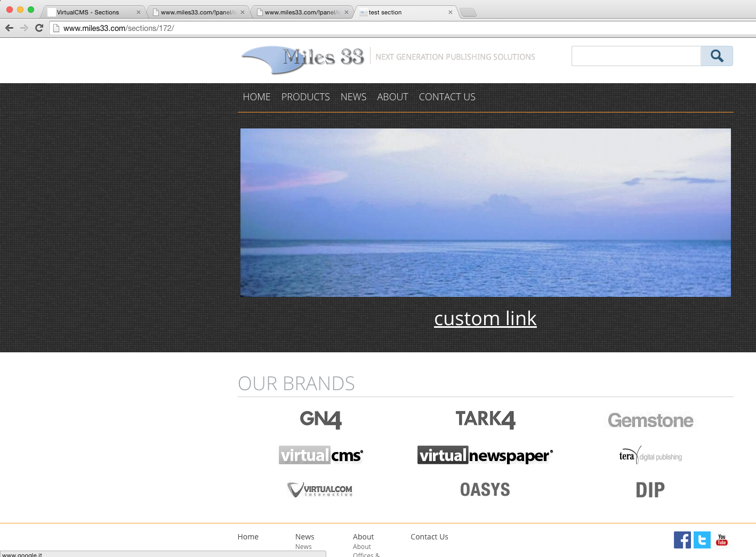Open CONTACT US in navigation bar
The image size is (756, 557).
tap(447, 97)
